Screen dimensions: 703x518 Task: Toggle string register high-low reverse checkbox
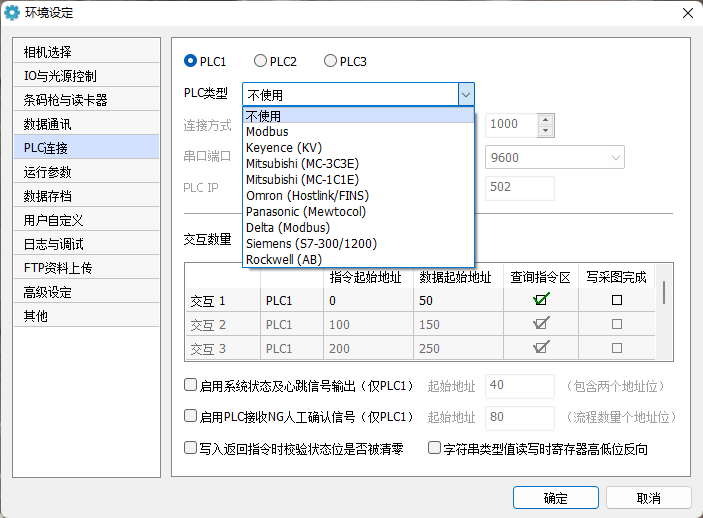[x=434, y=448]
